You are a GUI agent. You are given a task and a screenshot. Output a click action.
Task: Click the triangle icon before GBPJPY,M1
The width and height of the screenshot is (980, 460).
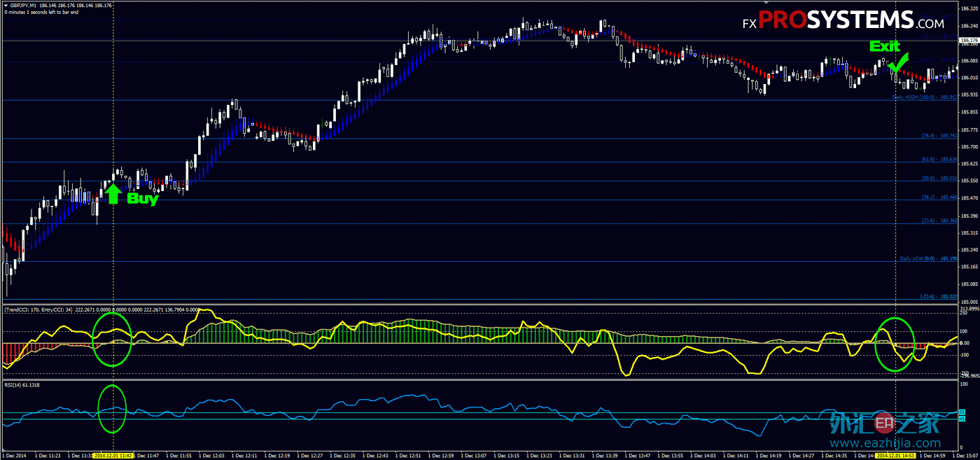(6, 5)
